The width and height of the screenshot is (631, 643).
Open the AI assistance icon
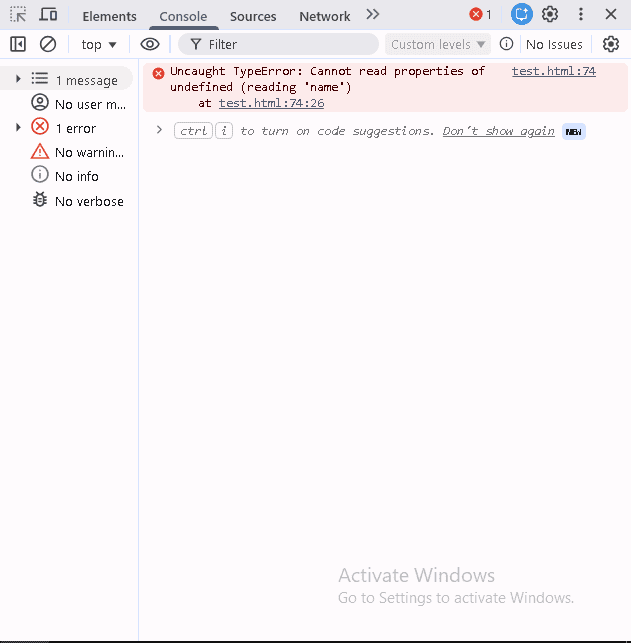522,14
